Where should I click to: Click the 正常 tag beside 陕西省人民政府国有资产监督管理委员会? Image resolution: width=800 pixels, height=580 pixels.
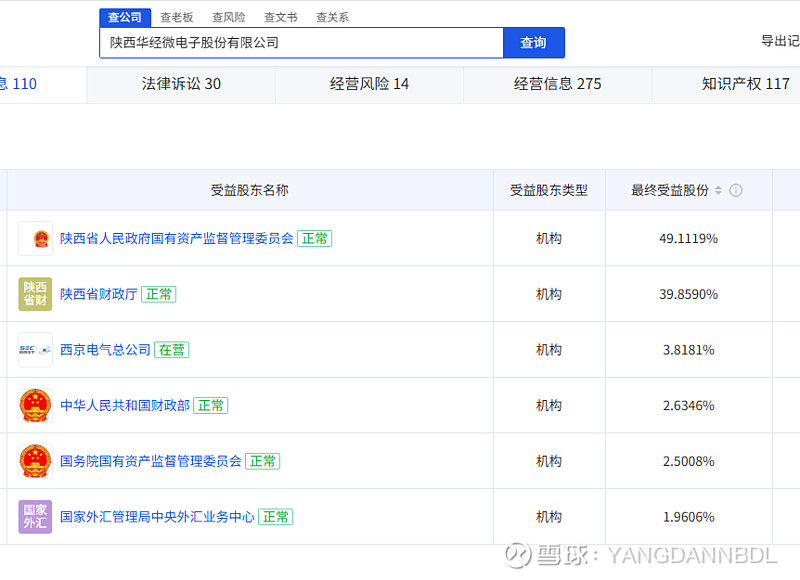[x=315, y=238]
